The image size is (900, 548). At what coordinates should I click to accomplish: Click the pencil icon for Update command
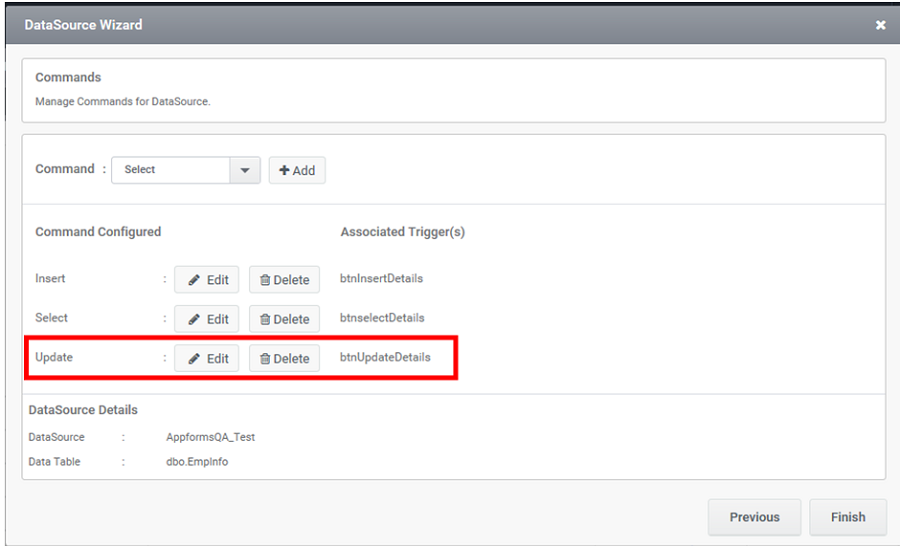click(194, 359)
